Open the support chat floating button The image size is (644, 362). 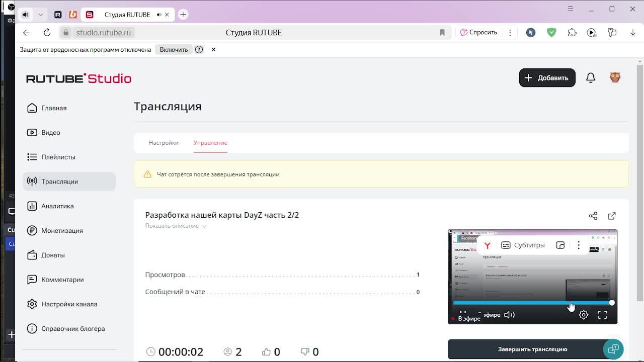point(613,348)
